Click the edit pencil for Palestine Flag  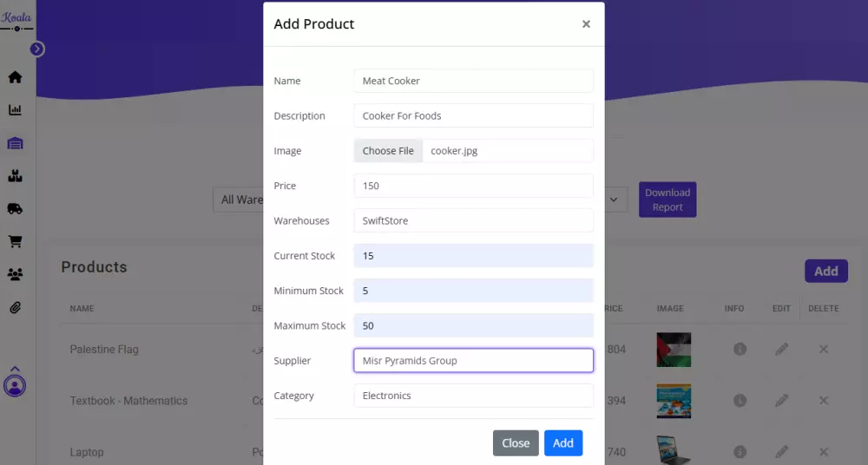[782, 349]
